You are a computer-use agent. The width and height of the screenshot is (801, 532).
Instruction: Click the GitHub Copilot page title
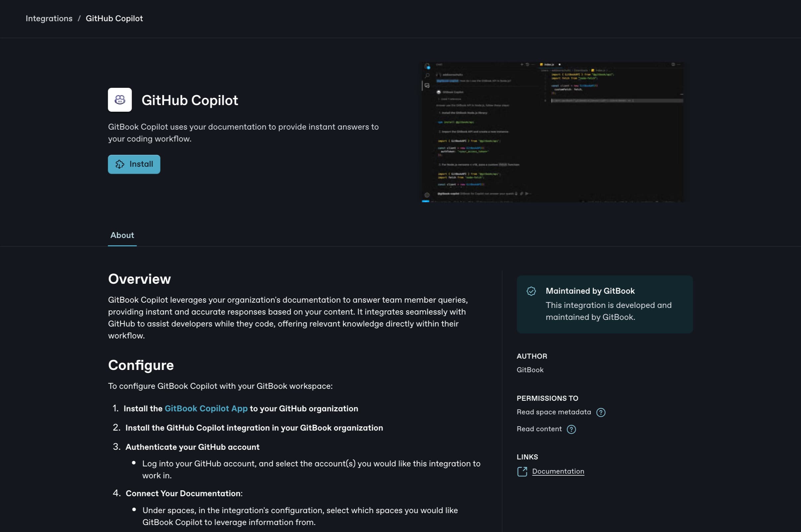coord(190,100)
